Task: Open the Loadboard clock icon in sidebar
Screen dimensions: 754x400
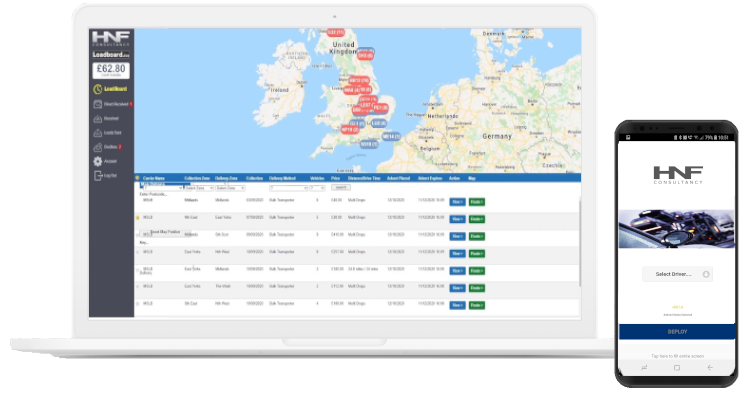Action: point(98,89)
